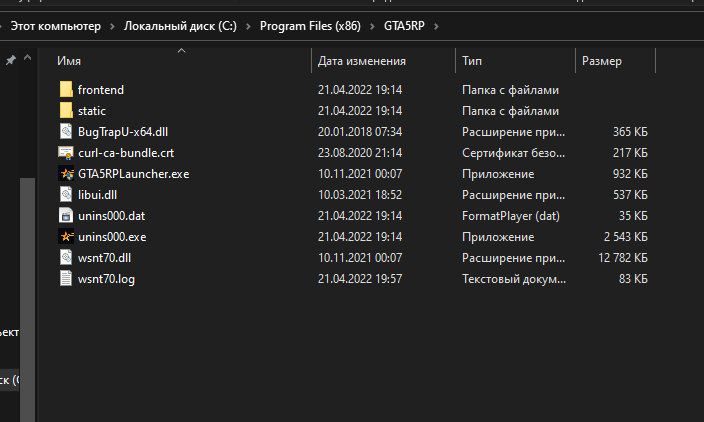Sort files by Имя column header

69,61
